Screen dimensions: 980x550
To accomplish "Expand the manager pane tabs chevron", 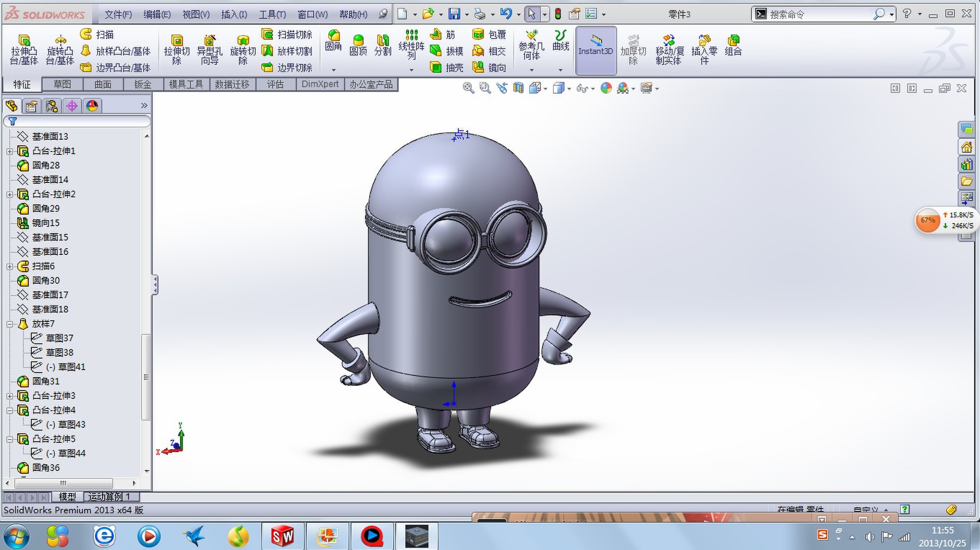I will 144,105.
